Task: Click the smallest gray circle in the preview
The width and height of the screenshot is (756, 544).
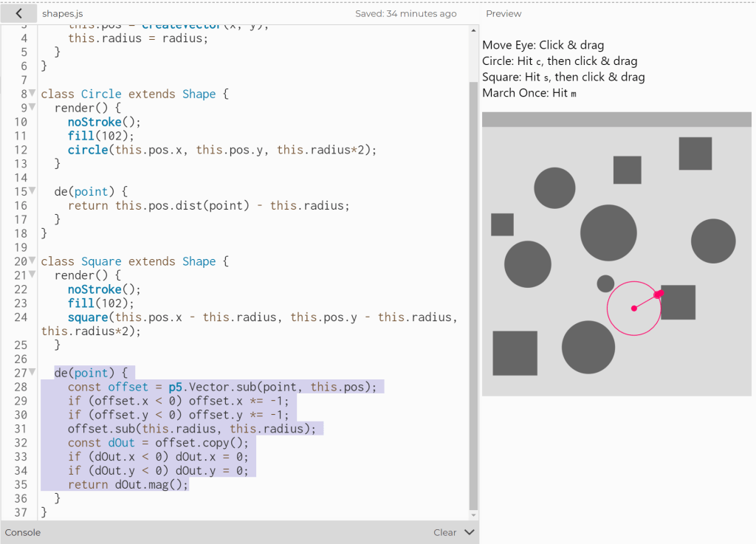Action: click(605, 283)
